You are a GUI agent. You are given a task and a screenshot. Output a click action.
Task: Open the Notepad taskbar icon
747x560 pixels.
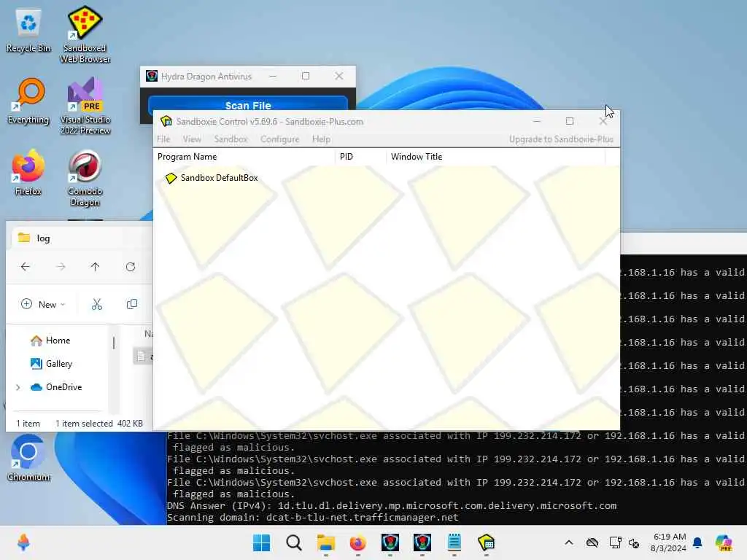(454, 542)
